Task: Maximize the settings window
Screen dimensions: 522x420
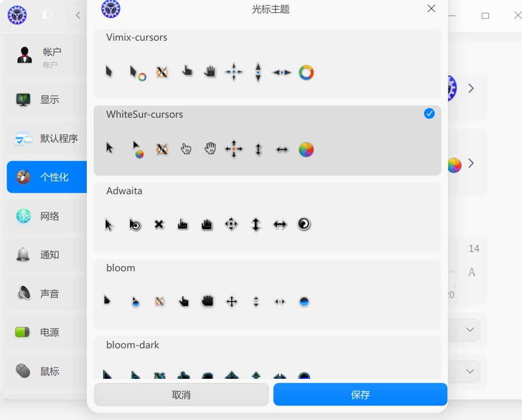Action: (x=485, y=16)
